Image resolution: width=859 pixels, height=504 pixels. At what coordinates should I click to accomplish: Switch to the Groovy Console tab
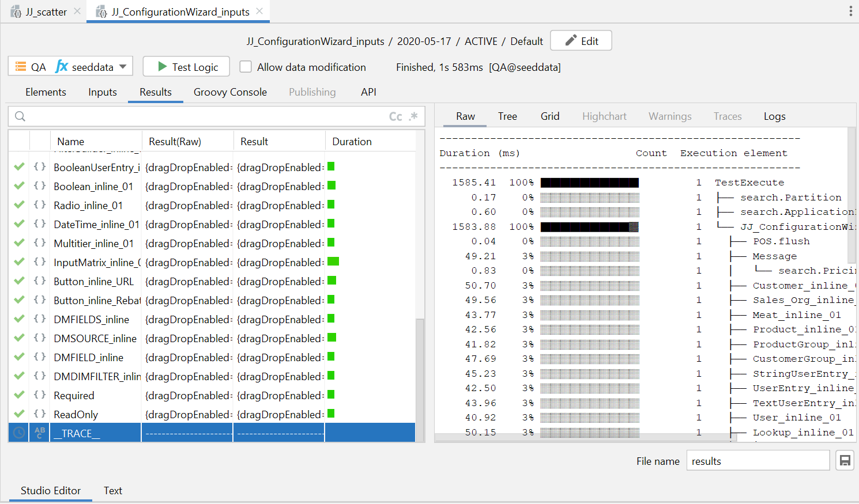pos(230,92)
